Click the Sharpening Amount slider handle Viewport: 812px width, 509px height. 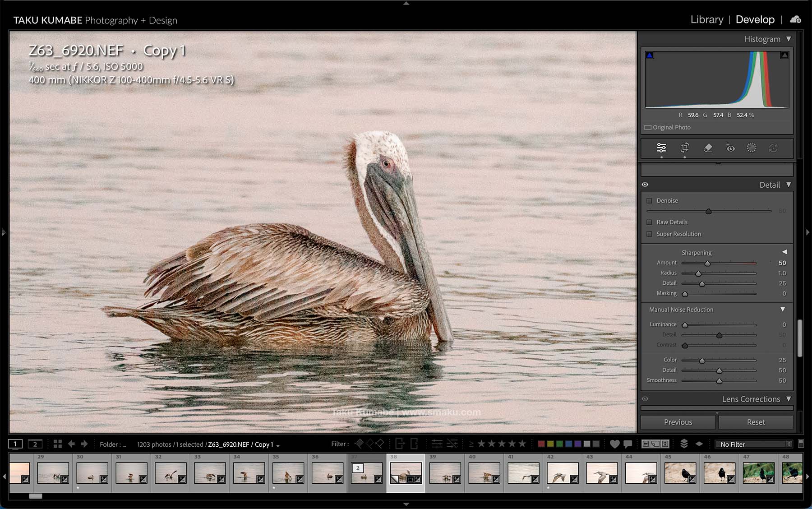(x=707, y=264)
